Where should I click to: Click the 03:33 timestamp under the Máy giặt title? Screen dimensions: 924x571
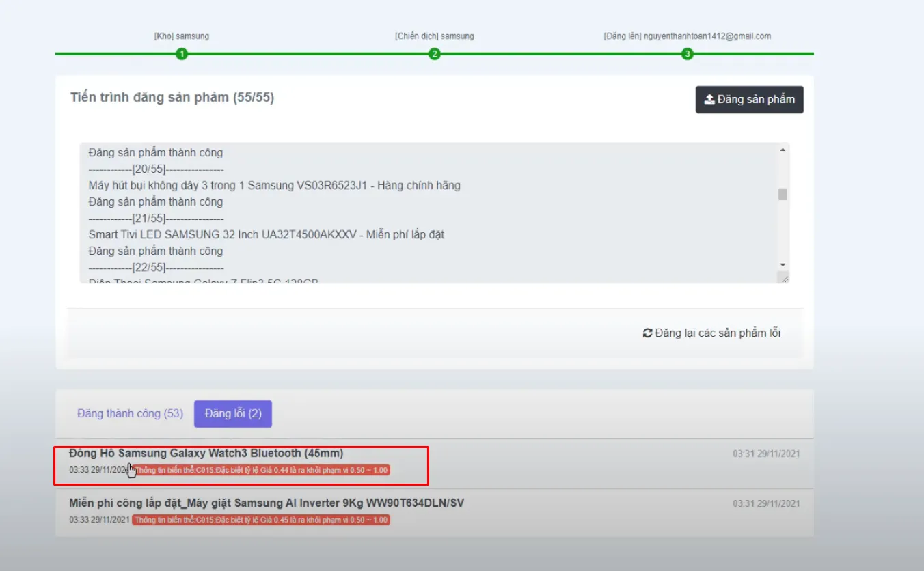pyautogui.click(x=99, y=520)
